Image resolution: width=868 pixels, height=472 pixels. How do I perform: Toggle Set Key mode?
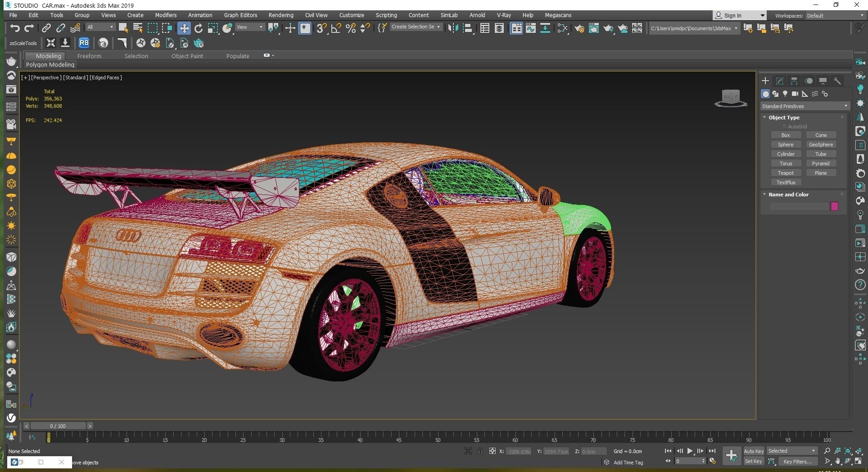pyautogui.click(x=753, y=461)
